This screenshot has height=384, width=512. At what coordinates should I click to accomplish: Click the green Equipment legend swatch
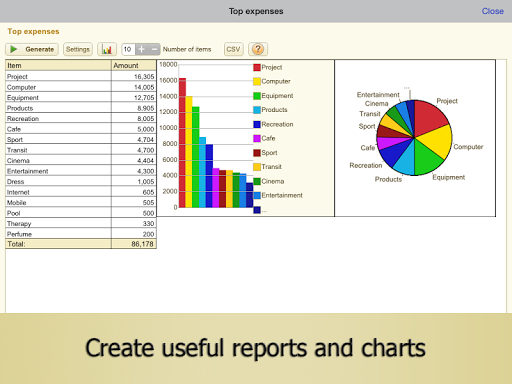pos(257,96)
